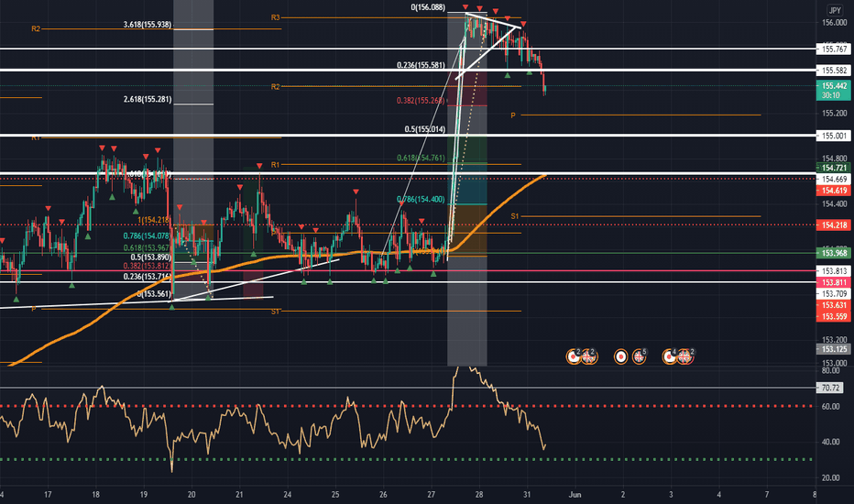
Task: Click the 0.786(154.400) Fibonacci label
Action: point(421,199)
